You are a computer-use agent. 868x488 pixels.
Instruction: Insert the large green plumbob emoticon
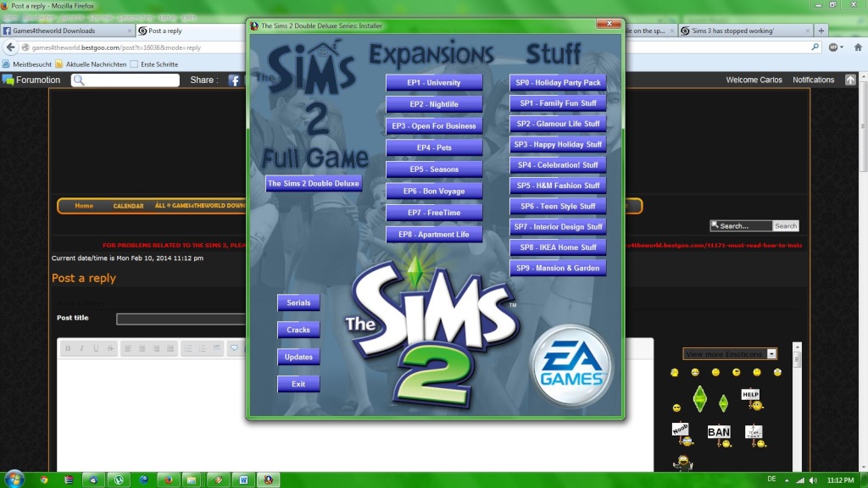[699, 398]
